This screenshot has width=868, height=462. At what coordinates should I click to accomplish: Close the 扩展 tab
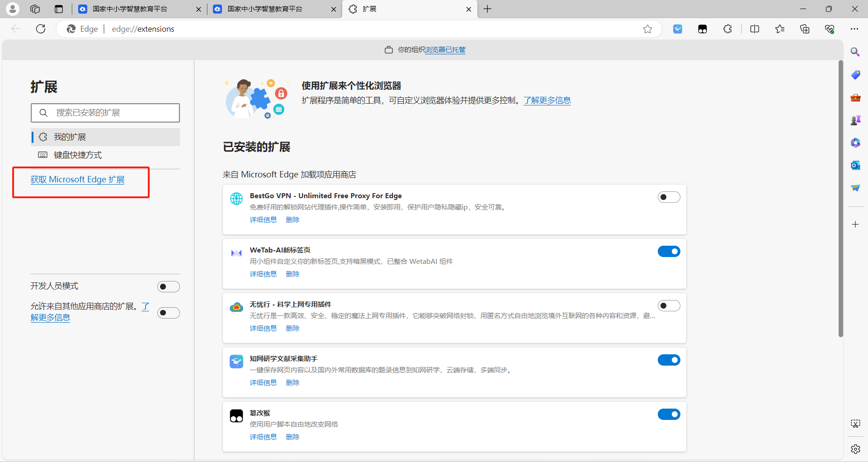tap(469, 9)
